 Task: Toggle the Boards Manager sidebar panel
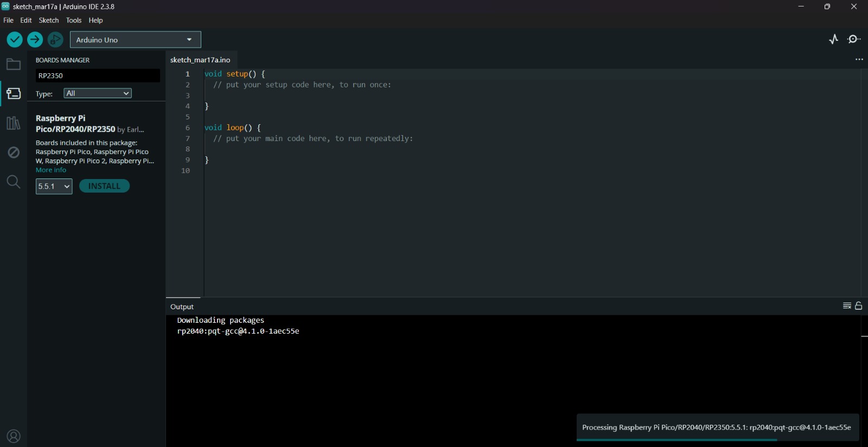[14, 94]
